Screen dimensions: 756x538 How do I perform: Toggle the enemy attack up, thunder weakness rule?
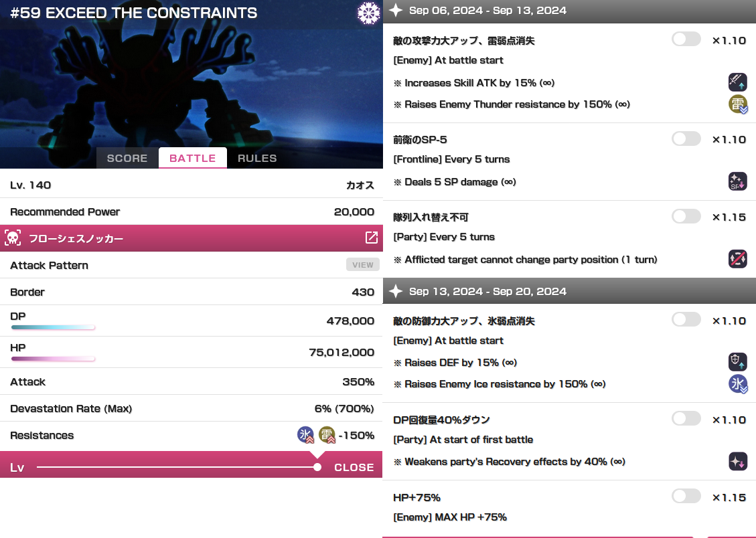686,39
